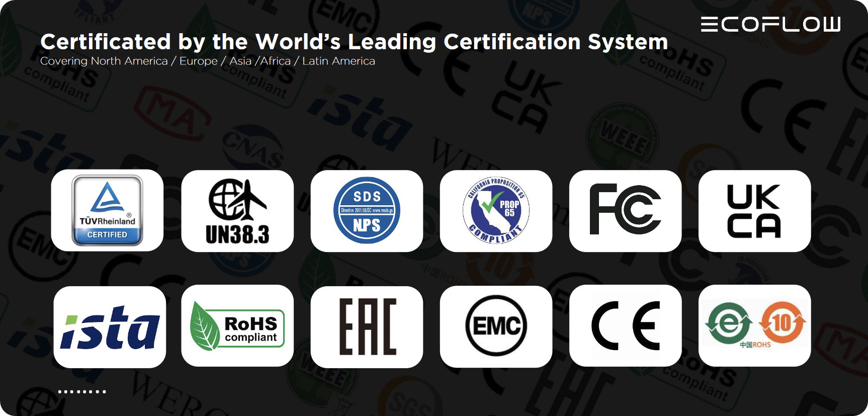868x416 pixels.
Task: Click the EcoFlow brand logo
Action: (x=770, y=24)
